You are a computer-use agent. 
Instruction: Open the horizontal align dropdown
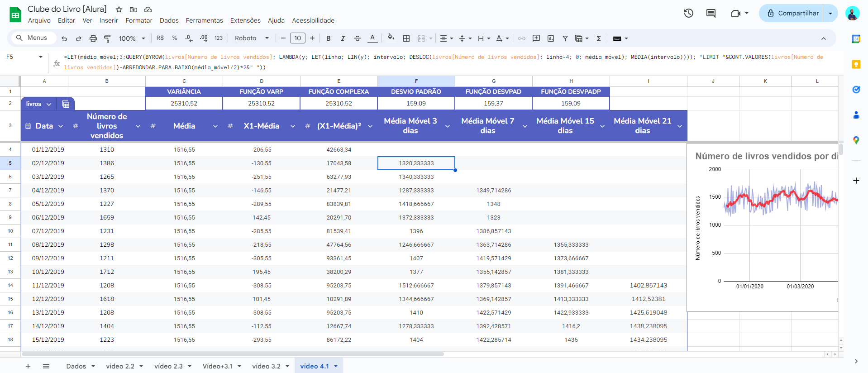coord(447,38)
